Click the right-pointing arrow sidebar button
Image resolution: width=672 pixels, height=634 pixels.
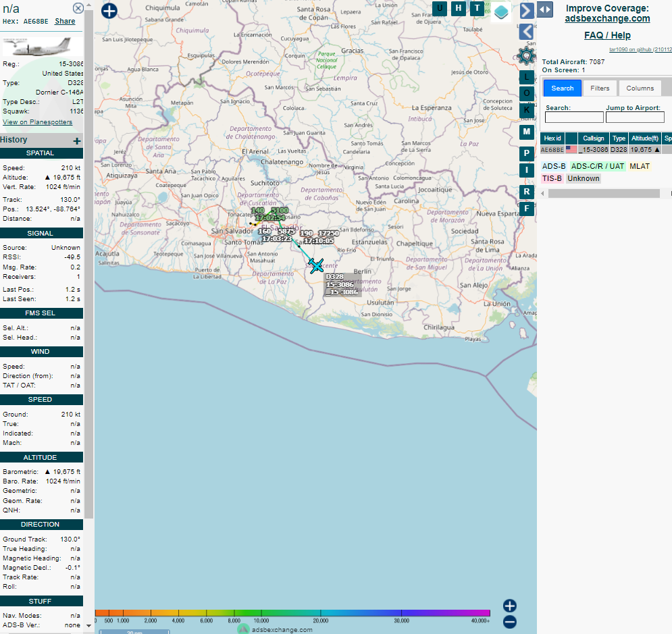[x=527, y=11]
